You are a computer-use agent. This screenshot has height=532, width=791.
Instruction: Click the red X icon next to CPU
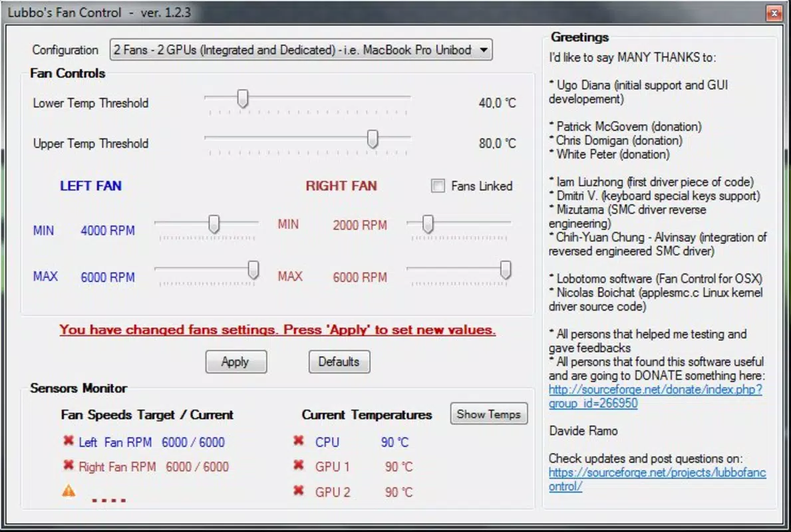click(x=299, y=441)
